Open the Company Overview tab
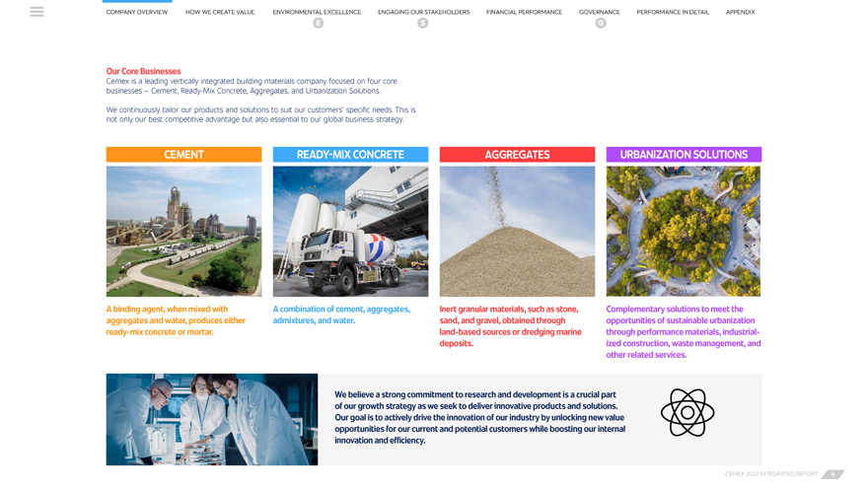Screen dimensions: 868x488 tap(137, 12)
